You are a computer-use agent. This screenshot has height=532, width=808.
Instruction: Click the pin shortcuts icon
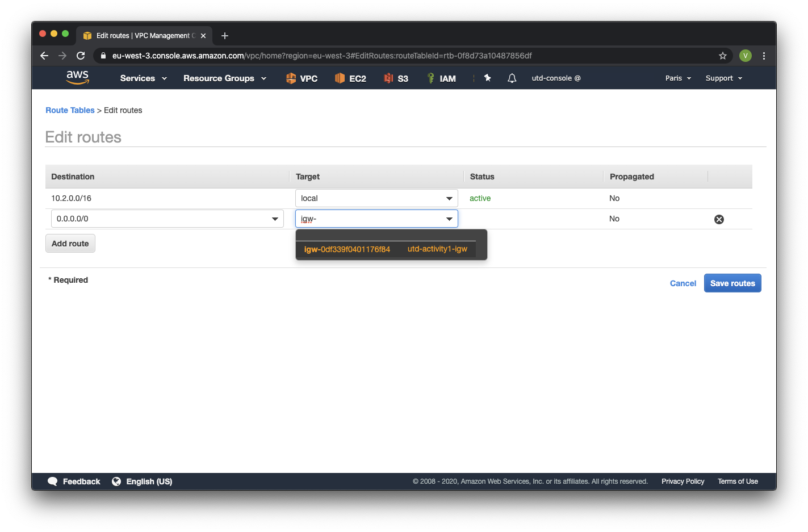pos(487,78)
